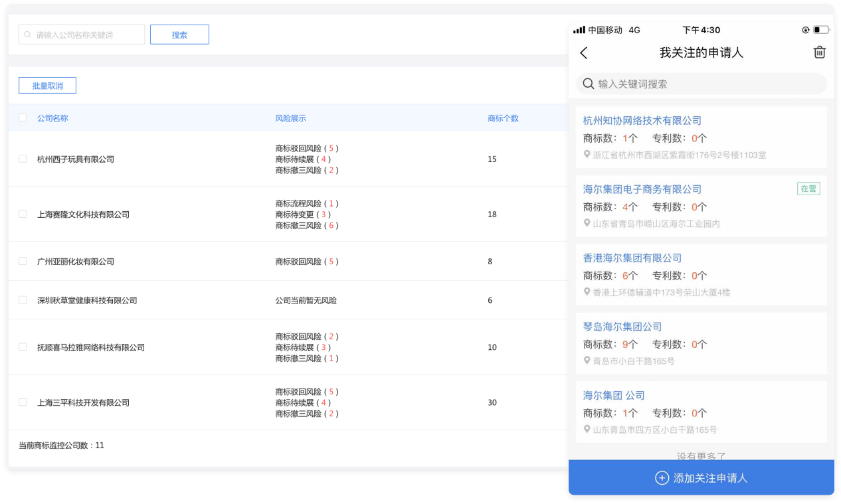The image size is (841, 504).
Task: Tap the plus icon on 添加关注申请人
Action: point(662,478)
